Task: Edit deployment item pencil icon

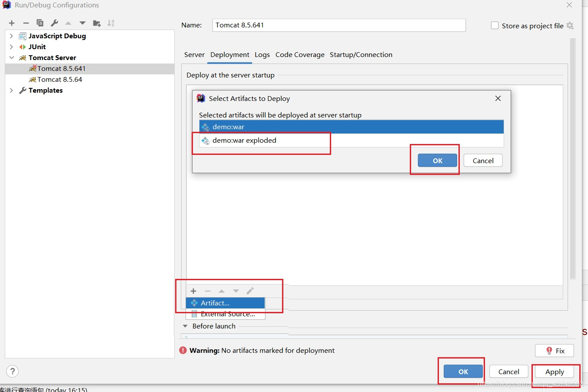Action: [x=250, y=291]
